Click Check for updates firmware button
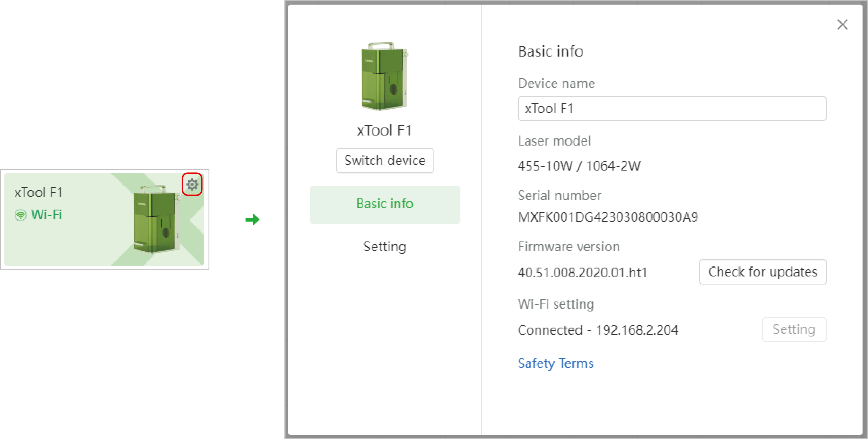868x439 pixels. (x=763, y=272)
